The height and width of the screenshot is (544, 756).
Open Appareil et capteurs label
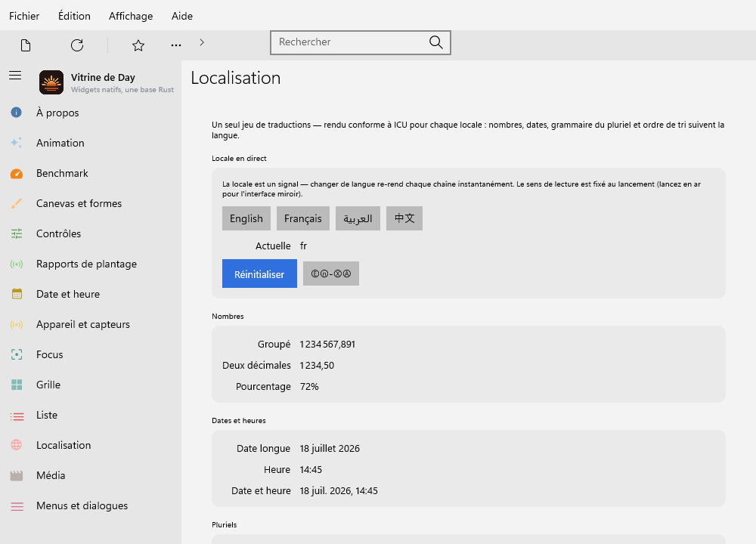[83, 325]
